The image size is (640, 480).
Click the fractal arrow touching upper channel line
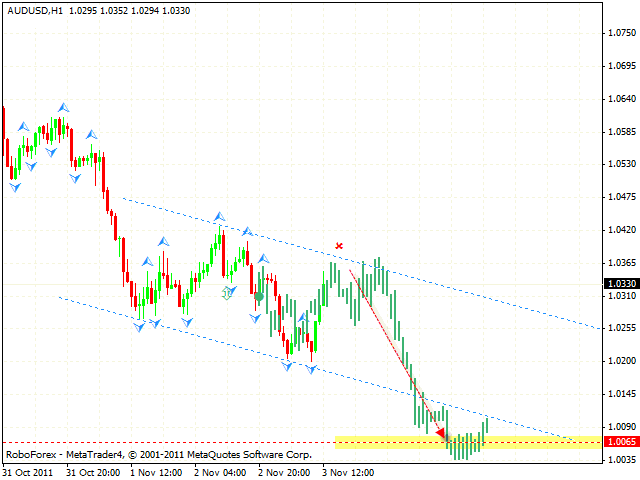point(246,231)
